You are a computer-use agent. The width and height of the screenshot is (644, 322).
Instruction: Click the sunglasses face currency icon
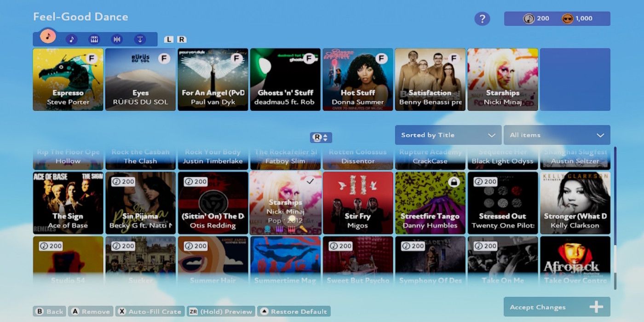568,18
